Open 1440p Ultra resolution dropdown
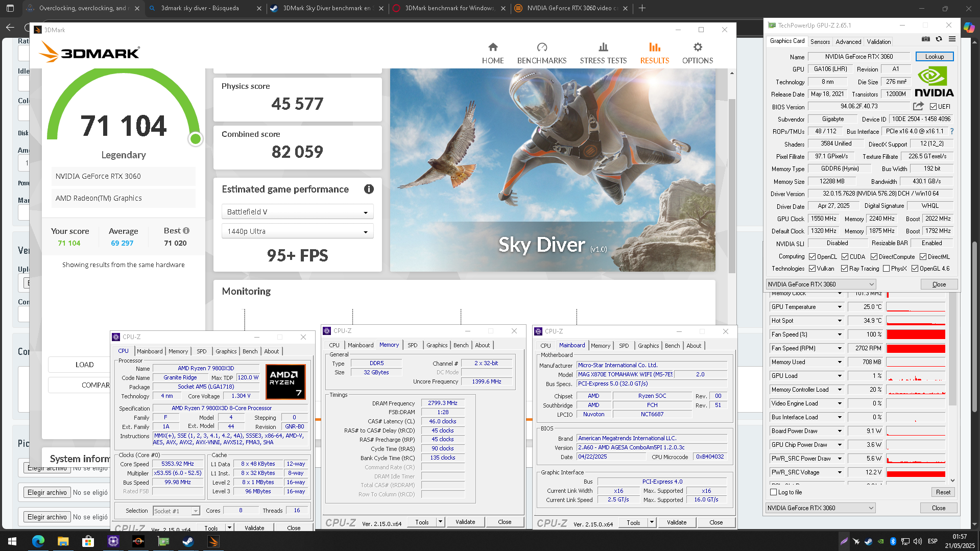 (297, 231)
